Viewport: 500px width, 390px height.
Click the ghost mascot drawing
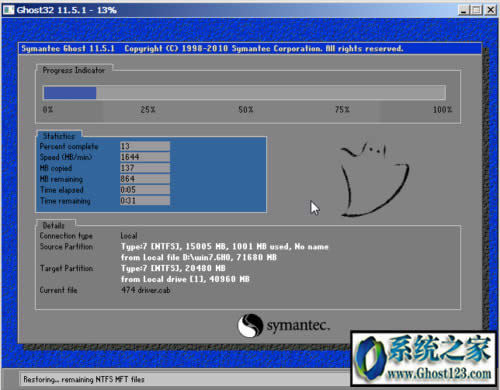pyautogui.click(x=374, y=180)
